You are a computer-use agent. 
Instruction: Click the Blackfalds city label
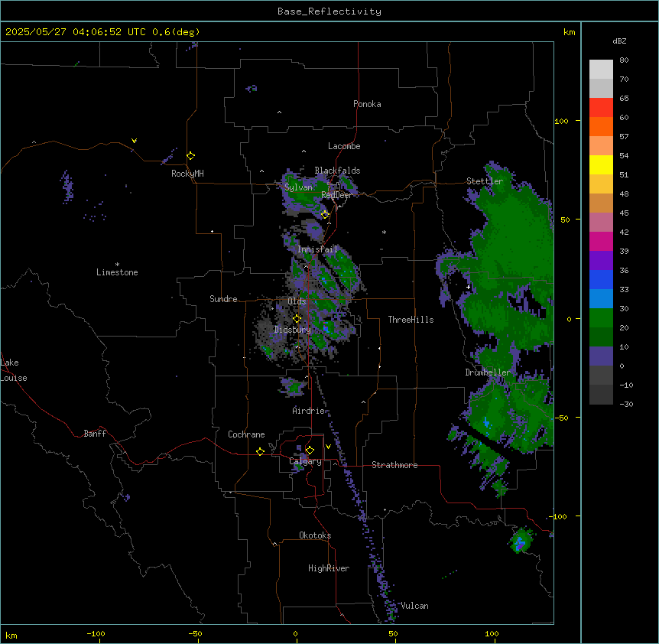pyautogui.click(x=337, y=171)
